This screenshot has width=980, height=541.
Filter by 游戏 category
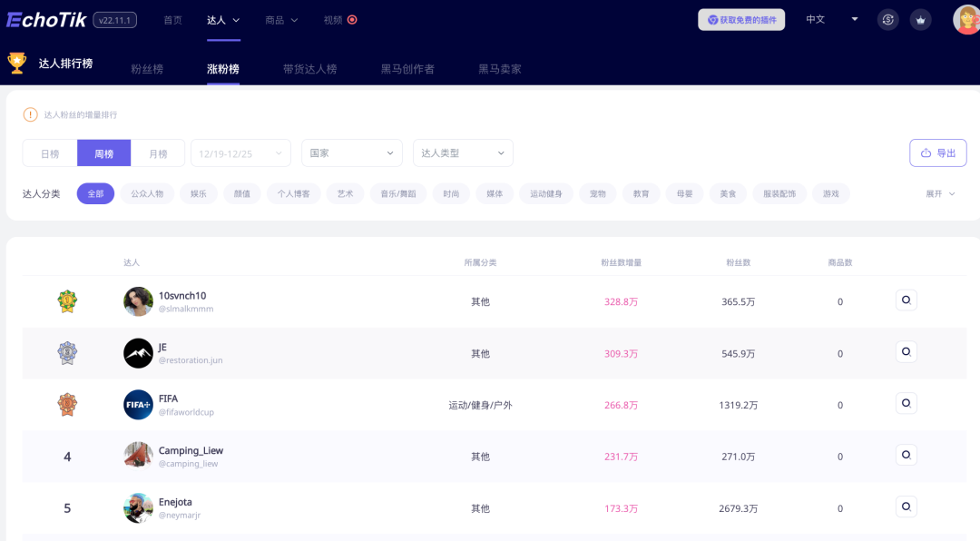830,194
